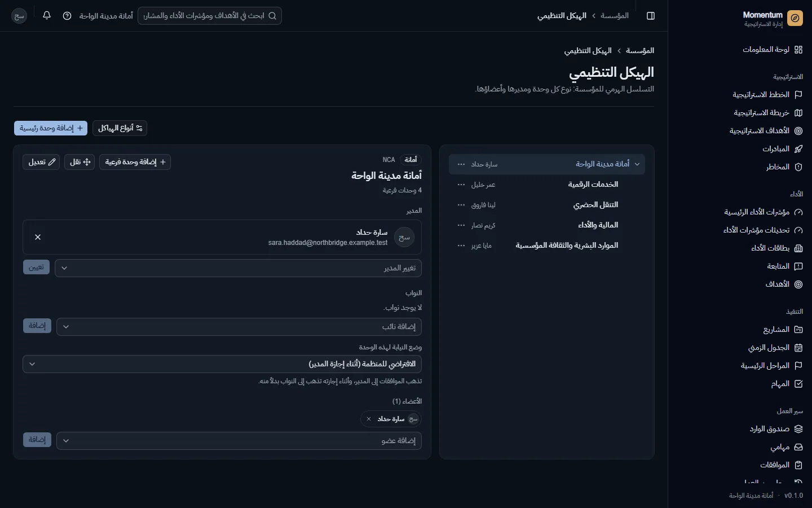Open خريطة الاستراتيجية in sidebar
812x508 pixels.
pos(767,113)
